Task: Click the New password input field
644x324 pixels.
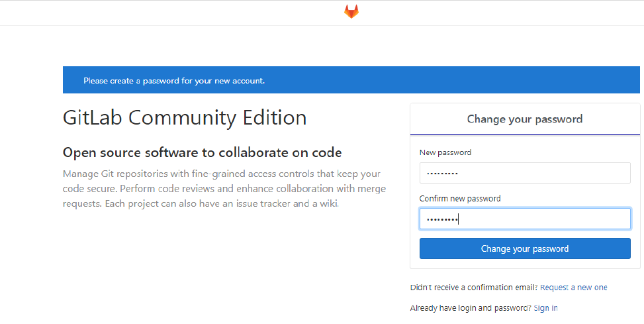Action: [x=524, y=173]
